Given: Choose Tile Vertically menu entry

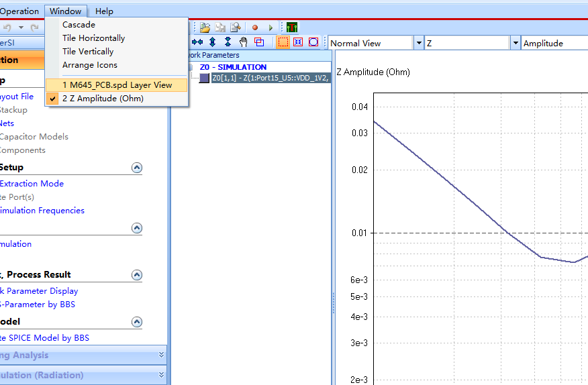Looking at the screenshot, I should pos(116,52).
